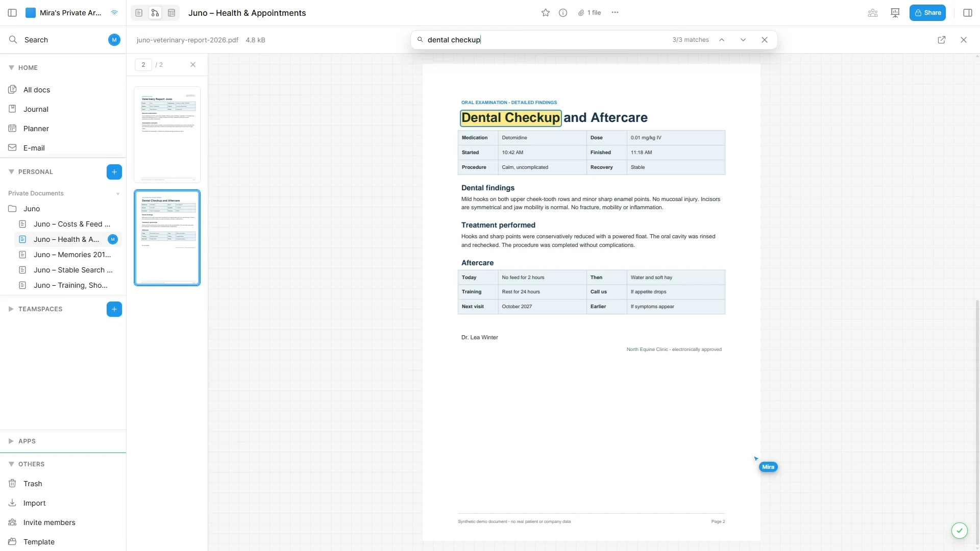Add new teamspace plus button
This screenshot has height=551, width=980.
coord(114,309)
